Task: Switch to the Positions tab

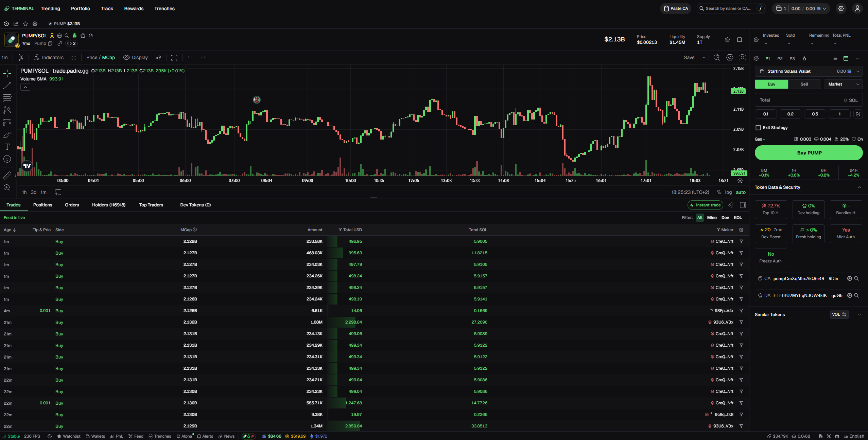Action: 43,205
